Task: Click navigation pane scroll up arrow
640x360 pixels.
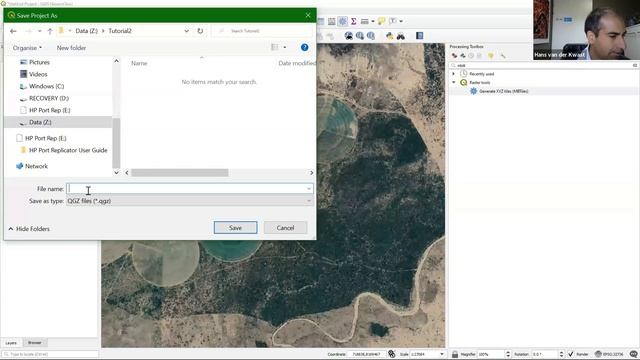Action: pos(116,61)
